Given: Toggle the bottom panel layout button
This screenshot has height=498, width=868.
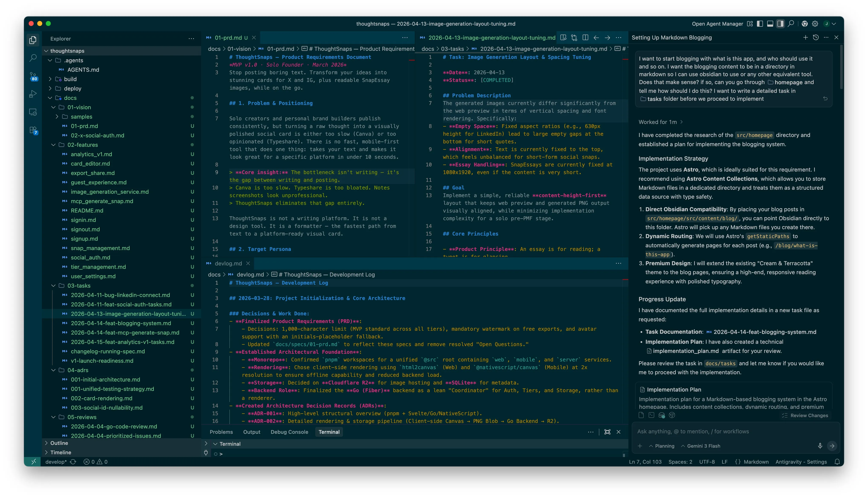Looking at the screenshot, I should 770,24.
